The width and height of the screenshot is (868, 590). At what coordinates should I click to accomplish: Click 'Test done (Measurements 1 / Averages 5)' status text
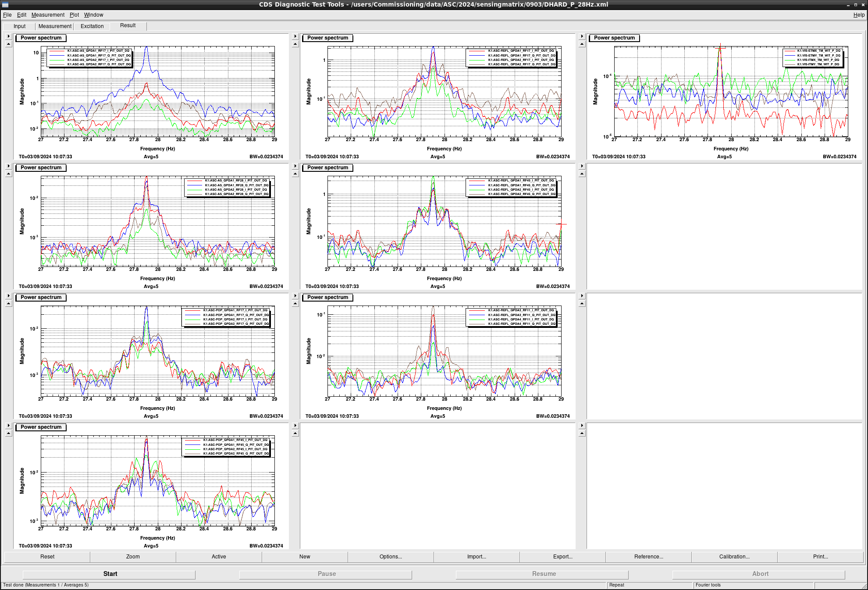coord(46,585)
